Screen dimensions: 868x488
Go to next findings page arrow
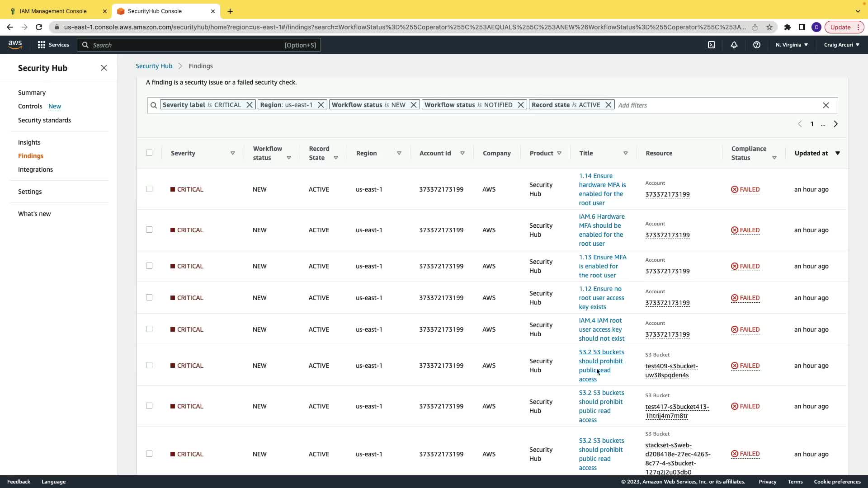tap(835, 124)
